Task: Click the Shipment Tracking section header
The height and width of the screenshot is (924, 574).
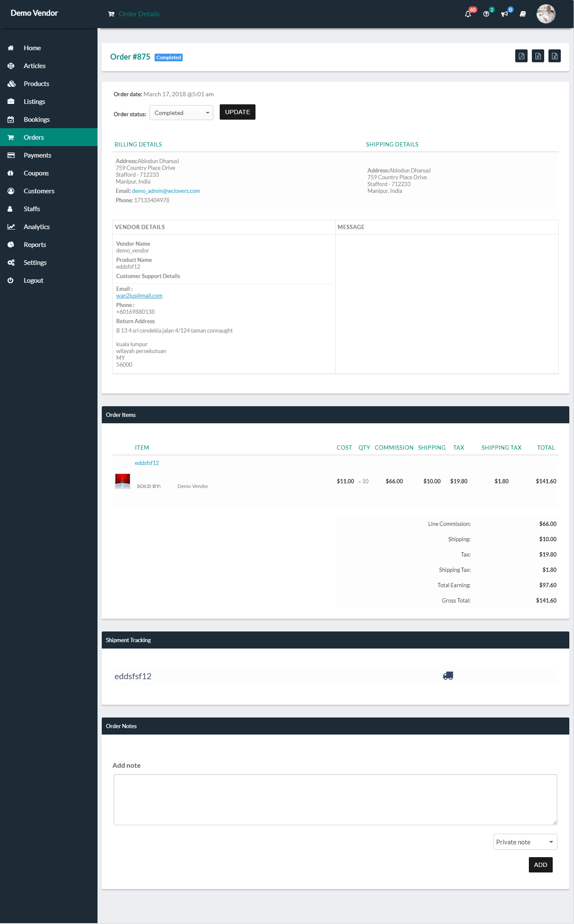Action: (x=336, y=640)
